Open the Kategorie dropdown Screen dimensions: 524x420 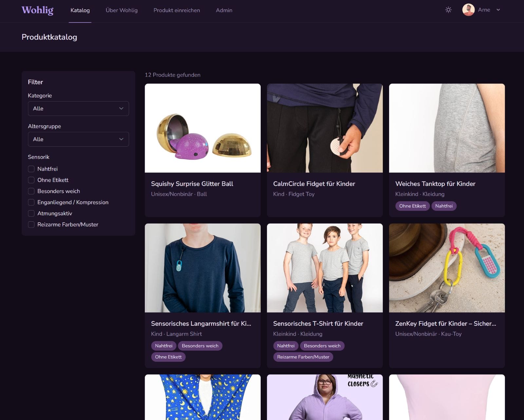[78, 108]
